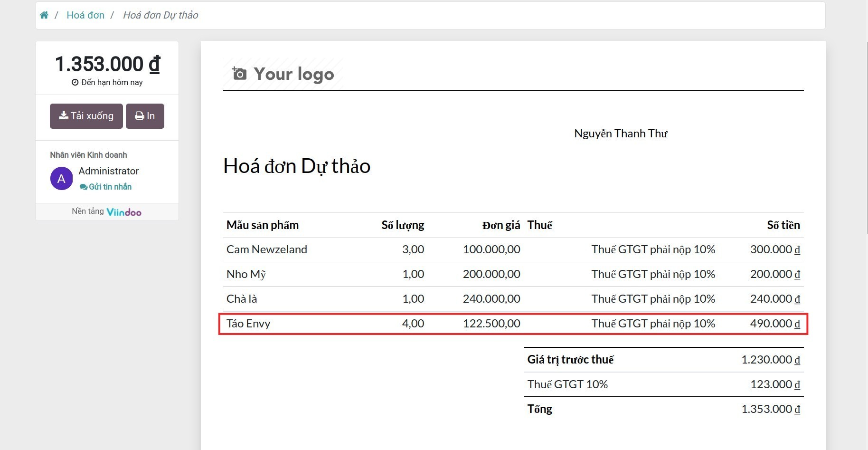Select the highlighted Táo Envy table row
The width and height of the screenshot is (868, 450).
coord(513,324)
